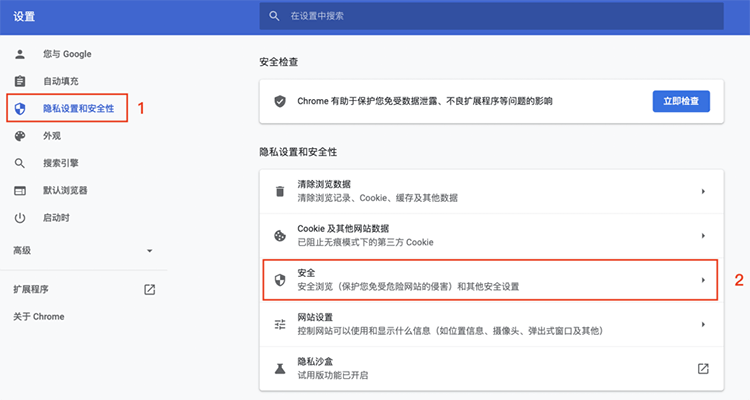Open 启动时 settings section

[x=56, y=218]
